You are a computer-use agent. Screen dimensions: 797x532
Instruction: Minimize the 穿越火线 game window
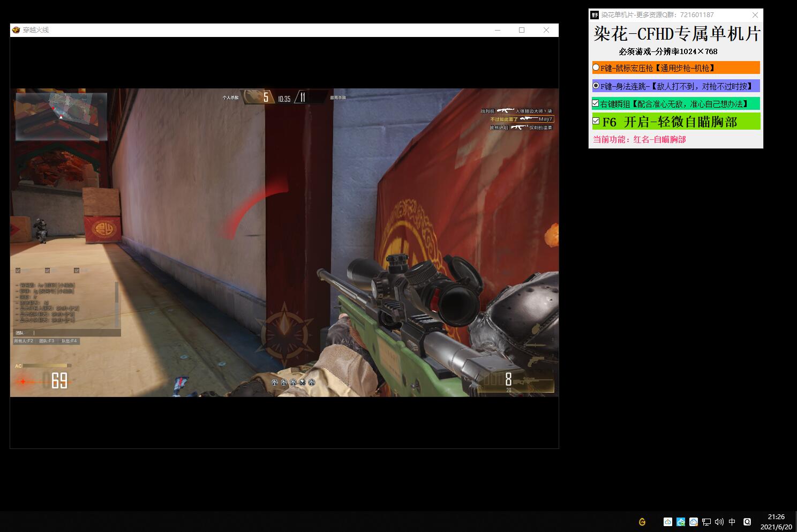[498, 30]
